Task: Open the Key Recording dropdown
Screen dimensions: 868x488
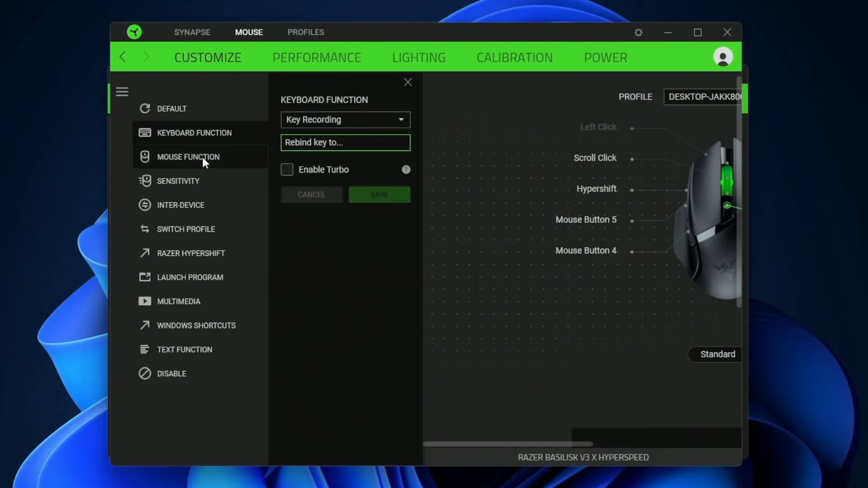Action: tap(345, 120)
